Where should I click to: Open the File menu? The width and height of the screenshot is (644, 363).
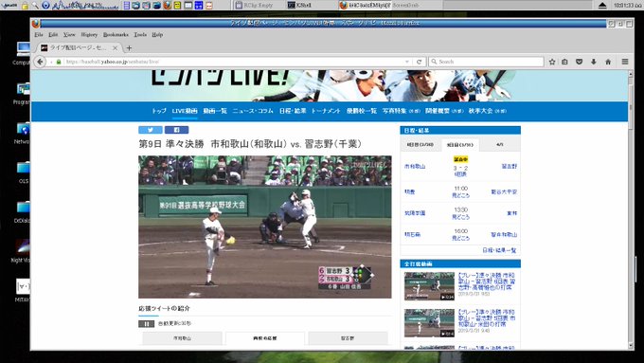coord(39,35)
